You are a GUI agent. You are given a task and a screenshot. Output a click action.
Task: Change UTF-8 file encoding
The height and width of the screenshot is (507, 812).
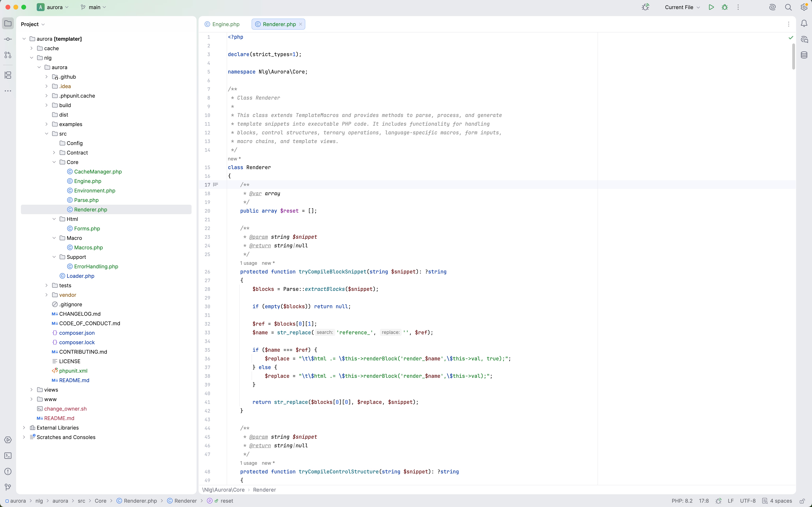pyautogui.click(x=748, y=501)
